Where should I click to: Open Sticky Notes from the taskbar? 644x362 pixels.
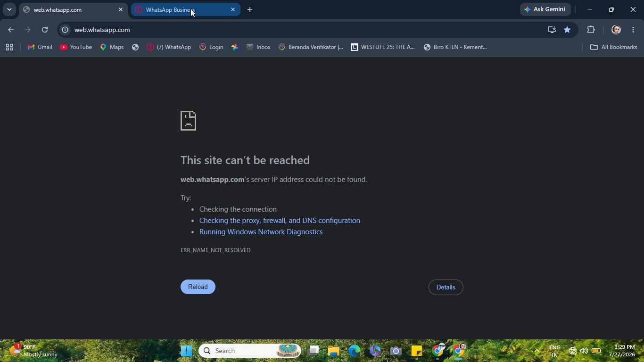click(x=417, y=351)
